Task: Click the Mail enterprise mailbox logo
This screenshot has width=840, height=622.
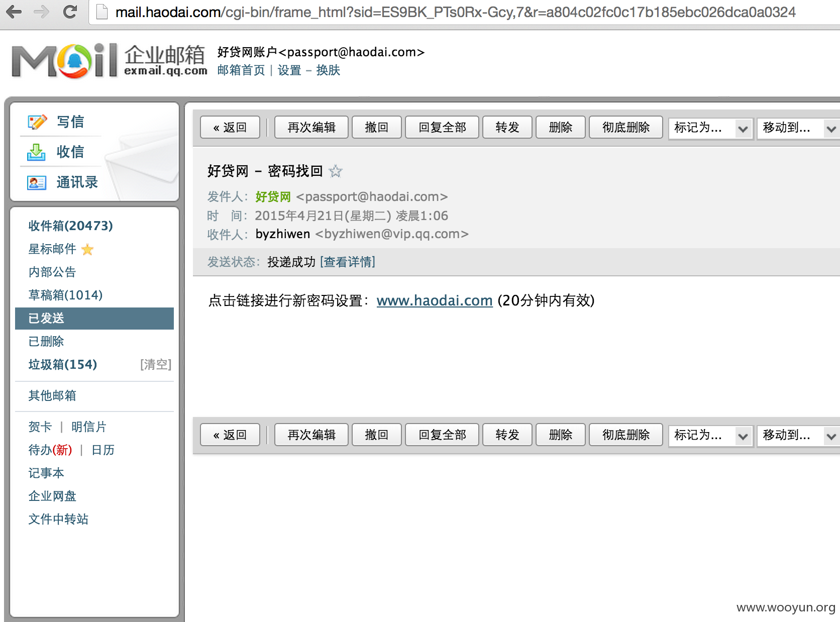Action: (110, 61)
